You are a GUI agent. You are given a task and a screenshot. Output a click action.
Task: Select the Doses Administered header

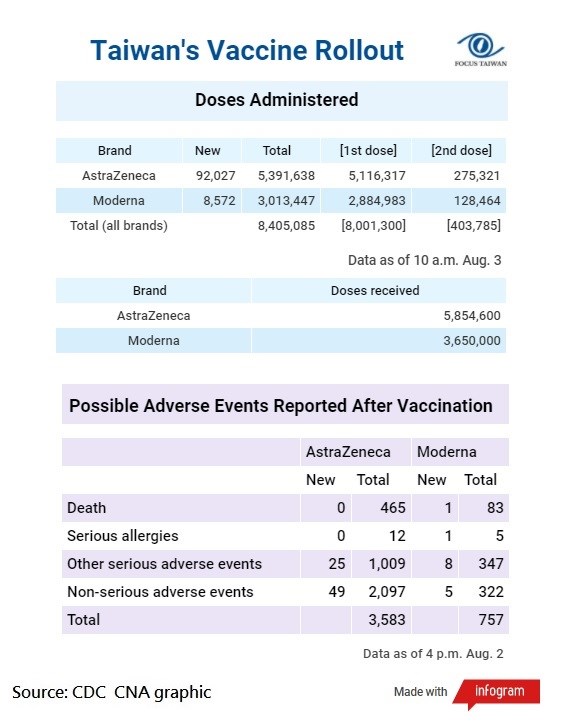[x=277, y=100]
